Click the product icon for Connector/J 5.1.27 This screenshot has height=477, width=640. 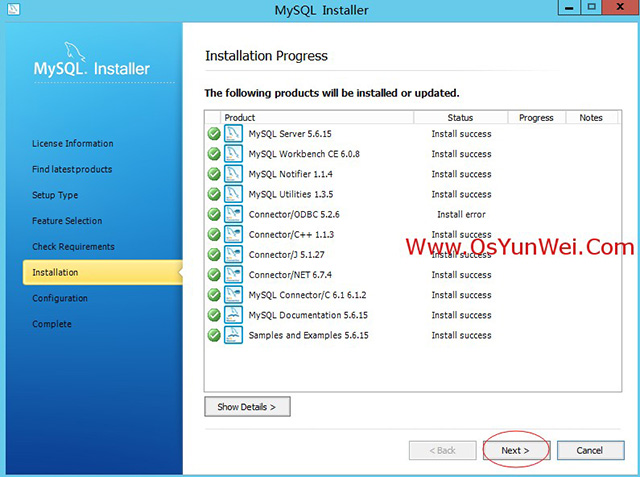(233, 254)
